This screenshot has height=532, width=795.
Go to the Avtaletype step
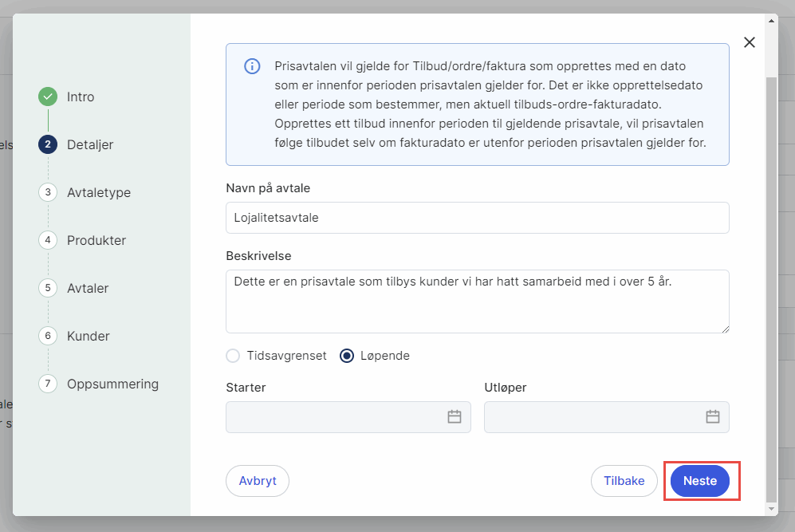pyautogui.click(x=99, y=192)
